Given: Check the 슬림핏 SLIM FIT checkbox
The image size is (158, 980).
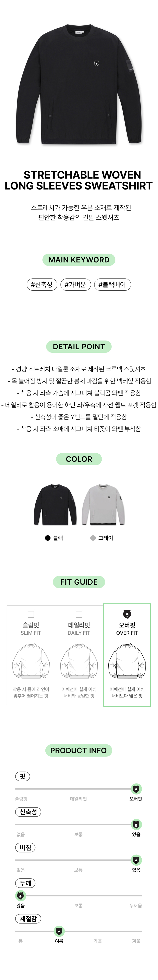Looking at the screenshot, I should 31,614.
